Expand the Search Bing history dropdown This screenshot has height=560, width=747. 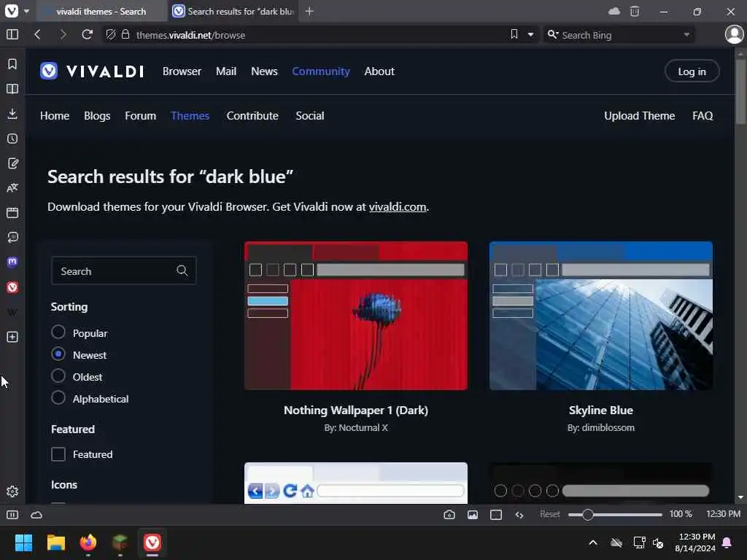[686, 34]
